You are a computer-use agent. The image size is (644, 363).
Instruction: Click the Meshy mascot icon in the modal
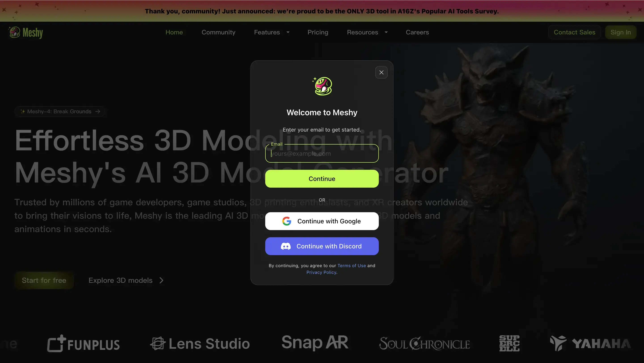[x=322, y=86]
